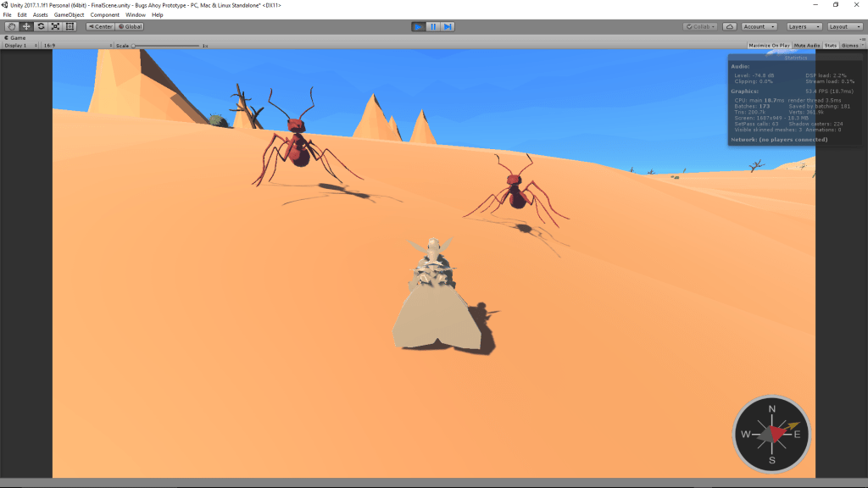Select the Rect Transform tool
This screenshot has height=488, width=868.
(x=70, y=26)
